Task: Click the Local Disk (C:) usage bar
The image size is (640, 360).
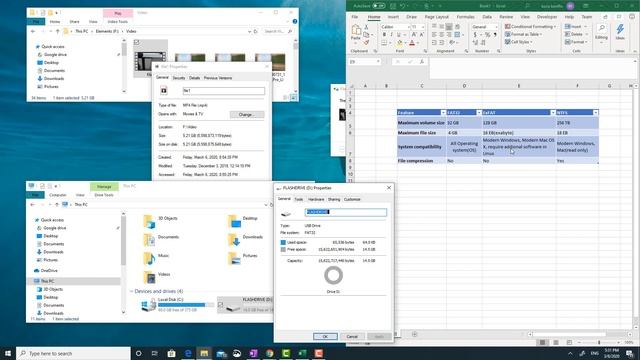Action: (186, 305)
